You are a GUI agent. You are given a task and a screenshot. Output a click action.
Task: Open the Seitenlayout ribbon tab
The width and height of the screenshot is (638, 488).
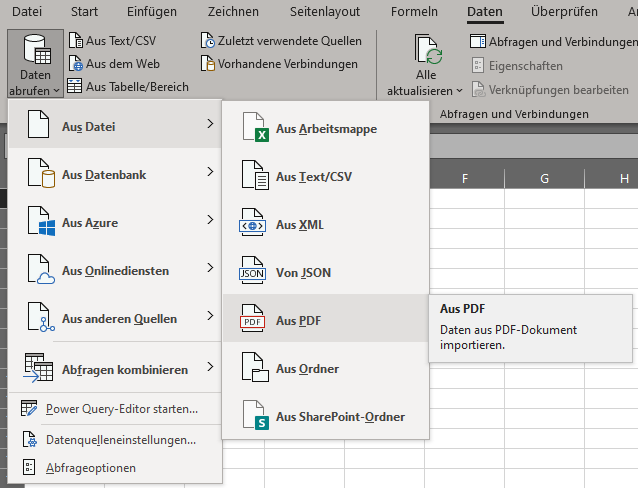(x=324, y=11)
